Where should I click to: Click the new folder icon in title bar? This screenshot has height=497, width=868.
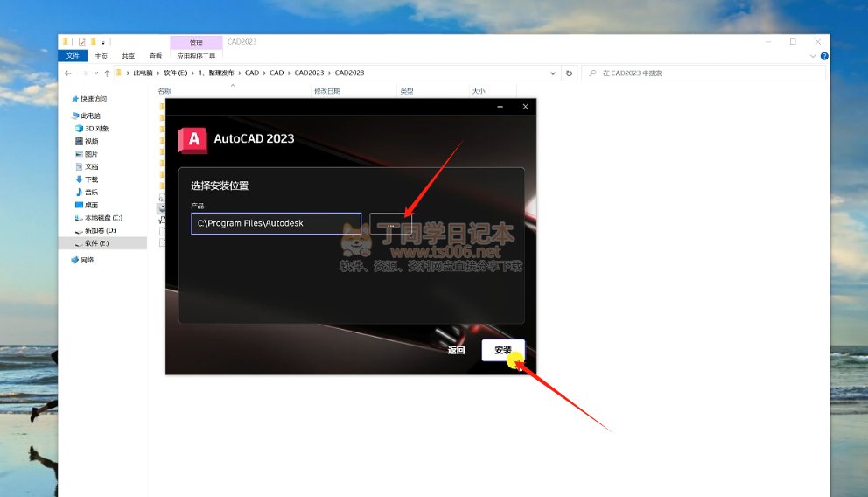(93, 42)
